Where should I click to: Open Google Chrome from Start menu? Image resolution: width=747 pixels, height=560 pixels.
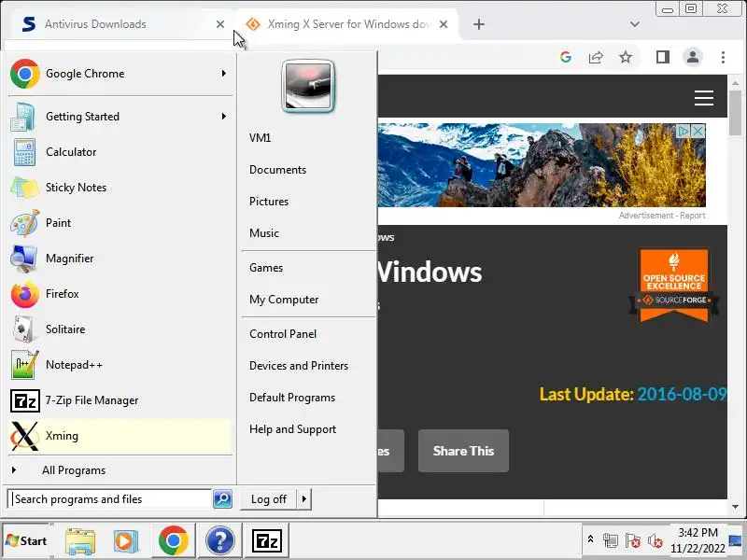pos(120,74)
